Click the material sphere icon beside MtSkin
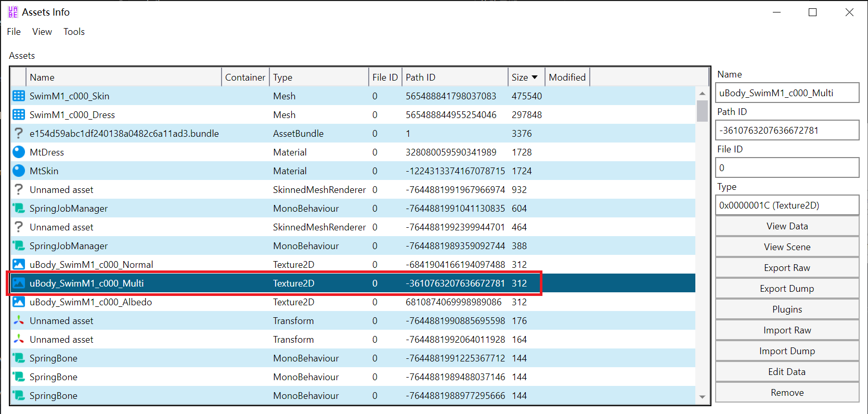Image resolution: width=868 pixels, height=414 pixels. [x=19, y=171]
